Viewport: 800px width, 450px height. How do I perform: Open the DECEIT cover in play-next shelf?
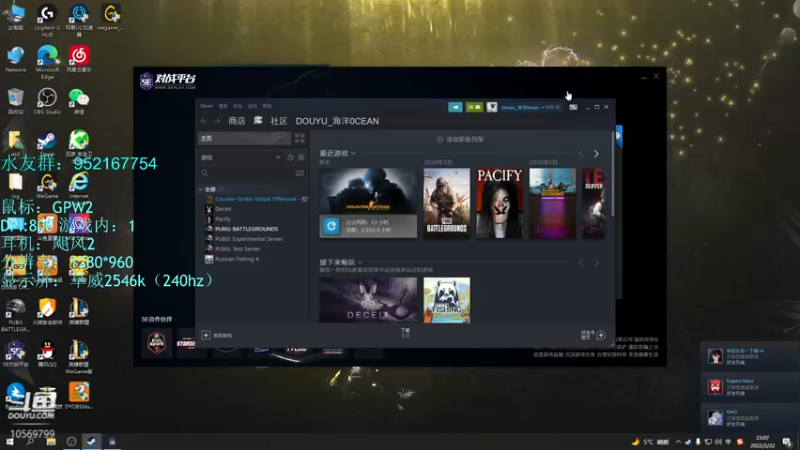pos(368,300)
